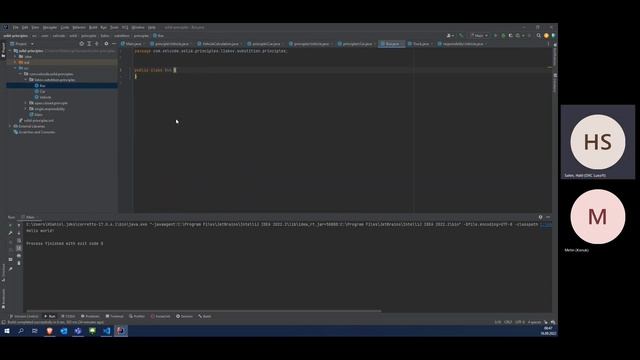Click Run with Coverage icon
640x360 pixels.
pyautogui.click(x=510, y=36)
